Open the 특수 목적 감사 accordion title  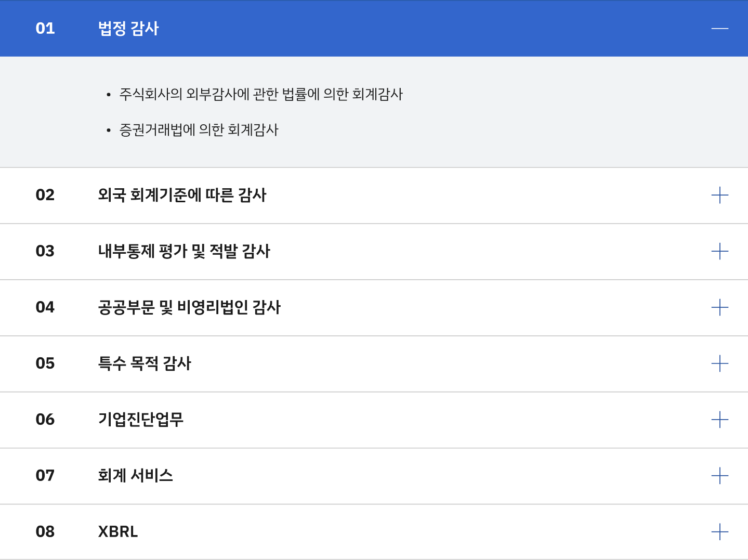[x=145, y=364]
